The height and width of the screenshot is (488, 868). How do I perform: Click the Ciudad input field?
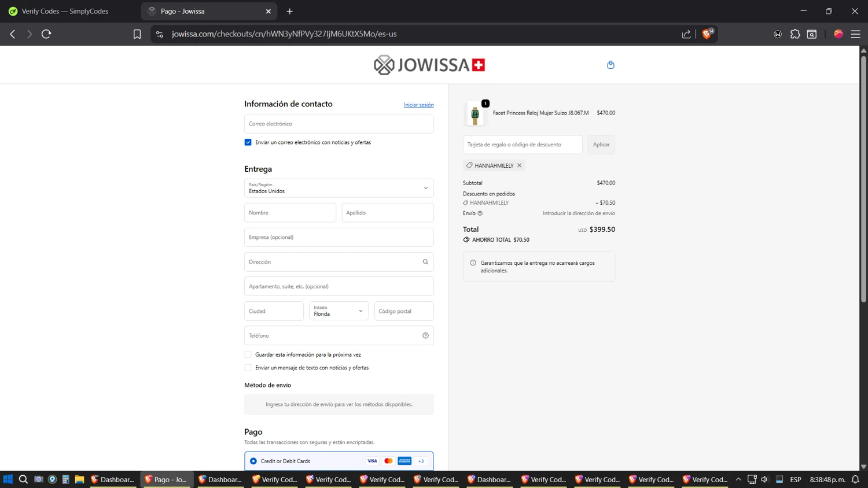click(274, 311)
